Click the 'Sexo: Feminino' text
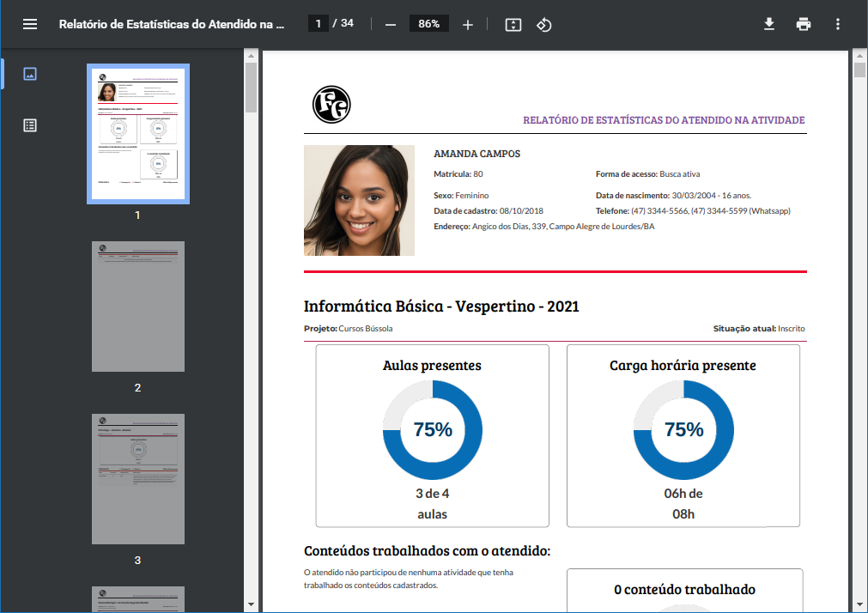868x613 pixels. tap(461, 196)
